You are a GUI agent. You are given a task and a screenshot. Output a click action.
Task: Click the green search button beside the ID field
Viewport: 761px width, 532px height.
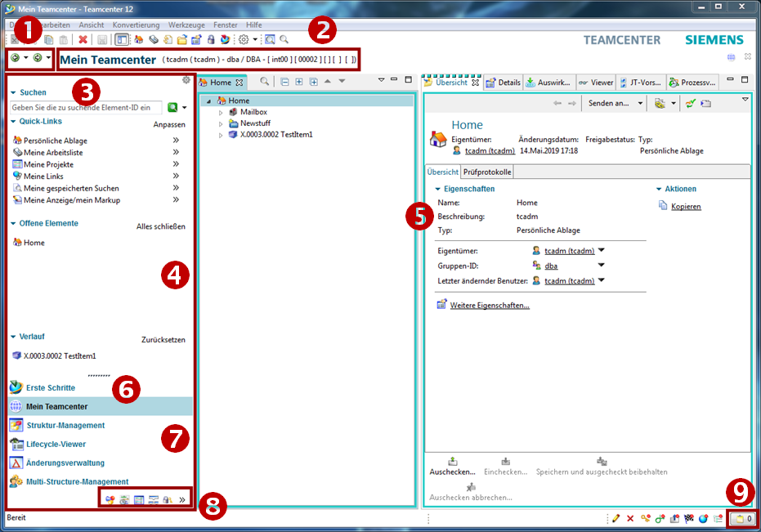pyautogui.click(x=172, y=108)
